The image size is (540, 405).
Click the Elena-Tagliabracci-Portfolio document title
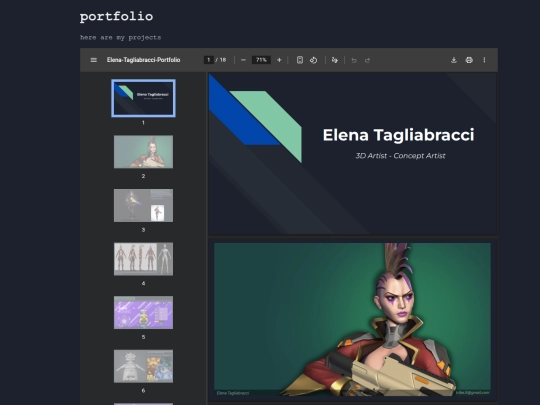click(x=143, y=60)
